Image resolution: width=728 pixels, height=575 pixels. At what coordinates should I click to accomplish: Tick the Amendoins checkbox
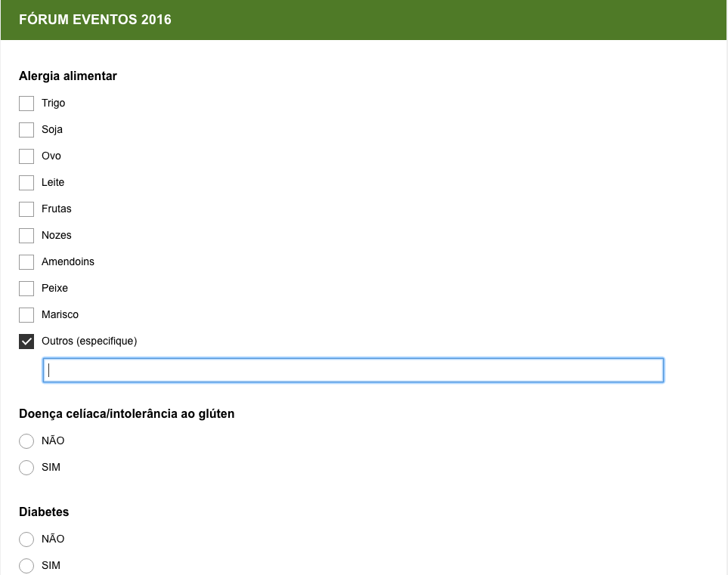[x=26, y=262]
